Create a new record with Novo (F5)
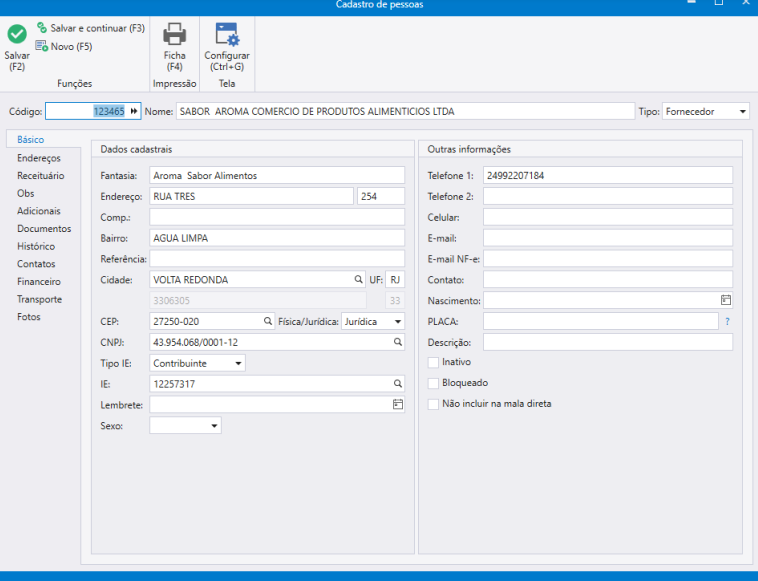The image size is (758, 581). 64,46
